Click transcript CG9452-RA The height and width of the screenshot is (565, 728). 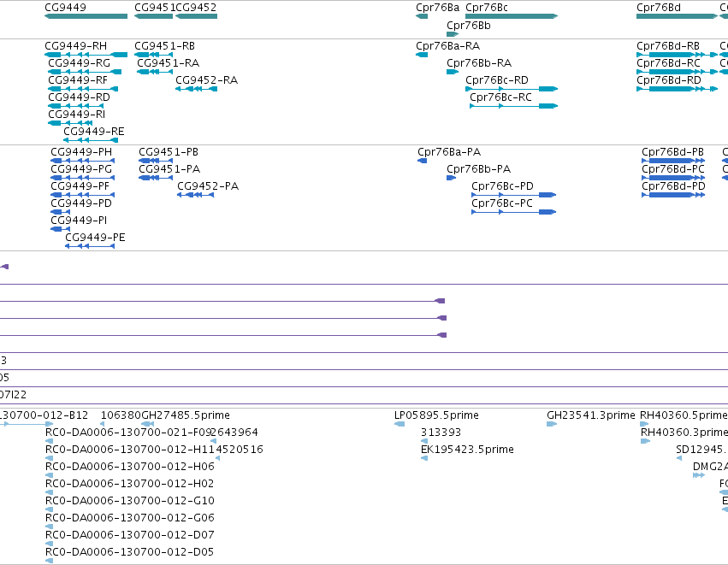207,80
